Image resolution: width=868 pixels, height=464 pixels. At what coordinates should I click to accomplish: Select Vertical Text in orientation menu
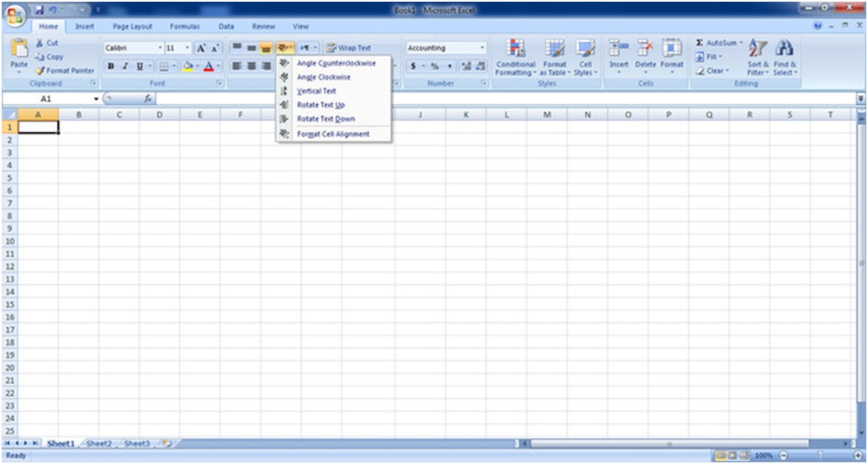click(x=316, y=91)
